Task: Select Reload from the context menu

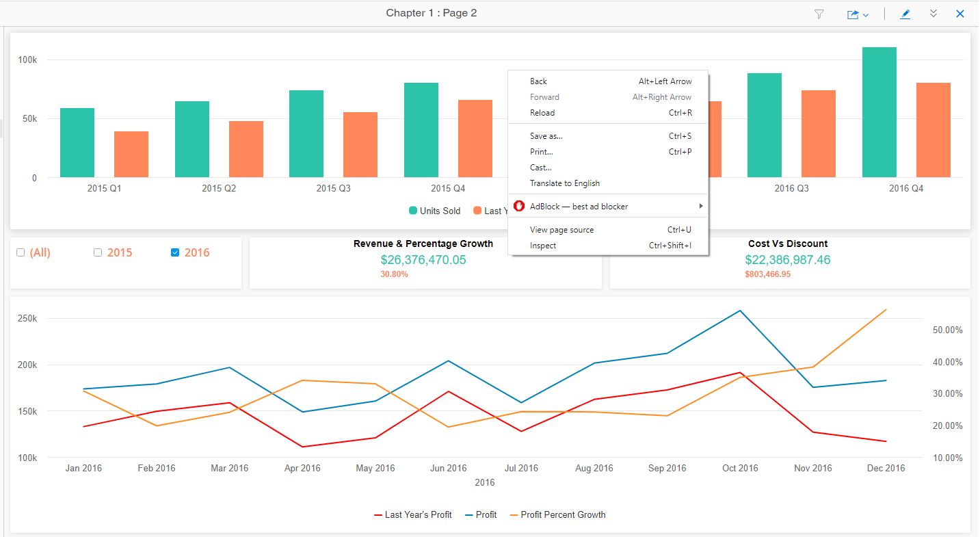Action: click(609, 113)
